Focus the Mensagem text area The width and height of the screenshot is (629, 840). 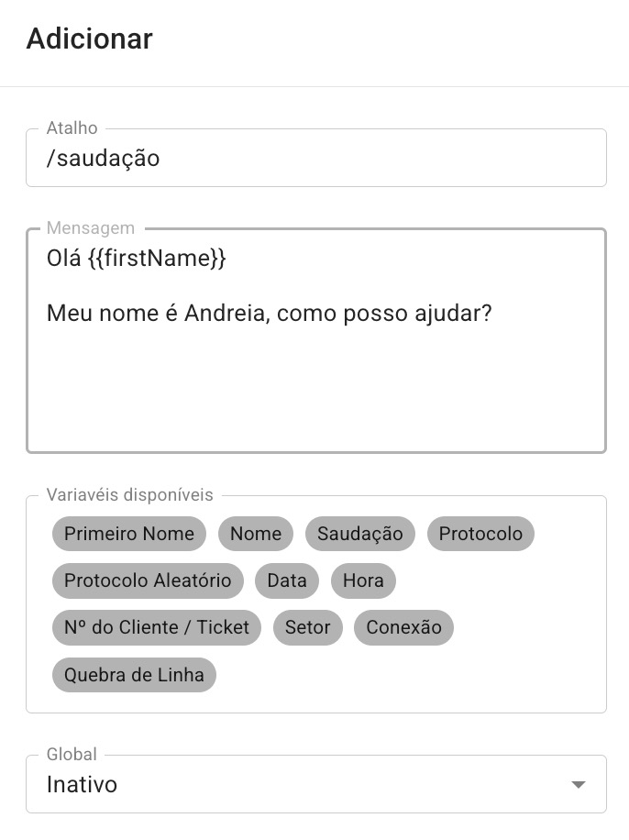316,341
